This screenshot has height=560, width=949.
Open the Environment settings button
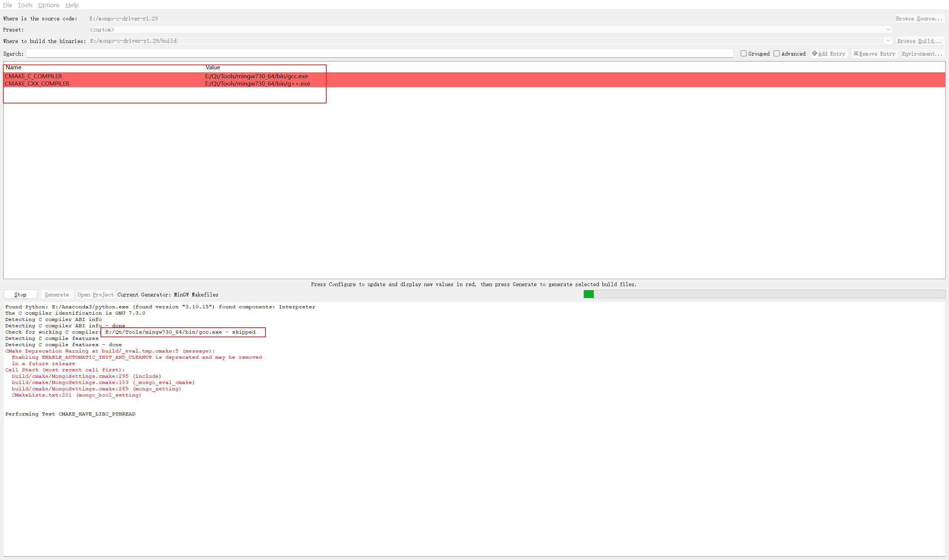(922, 54)
